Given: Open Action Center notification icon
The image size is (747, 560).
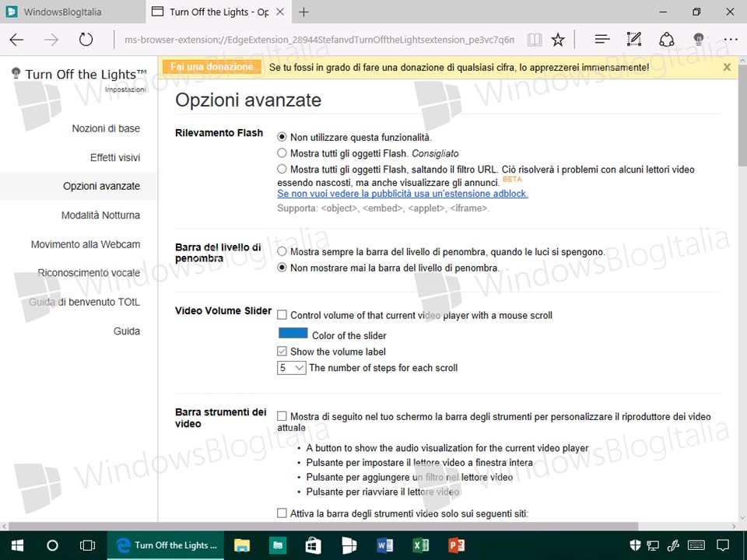Looking at the screenshot, I should 723,545.
